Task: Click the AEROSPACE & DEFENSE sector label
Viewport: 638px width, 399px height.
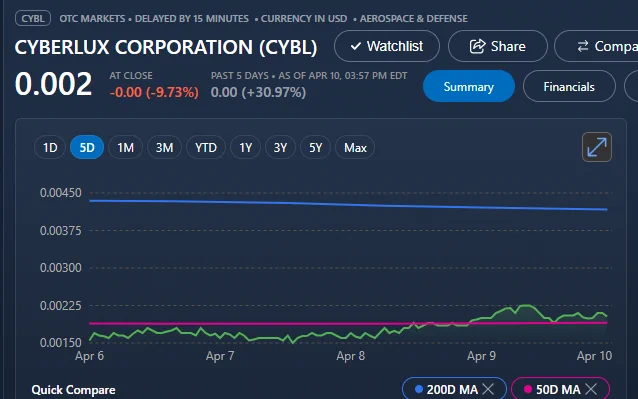Action: 413,19
